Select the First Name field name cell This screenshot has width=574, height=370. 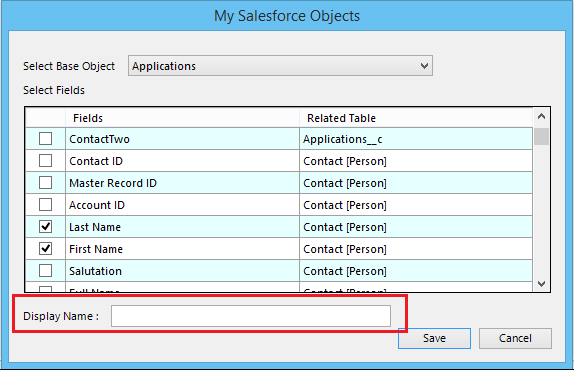[x=182, y=248]
